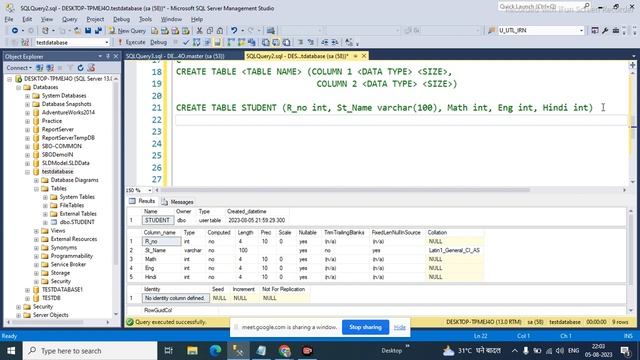Click the Increase Indent icon

(x=335, y=42)
